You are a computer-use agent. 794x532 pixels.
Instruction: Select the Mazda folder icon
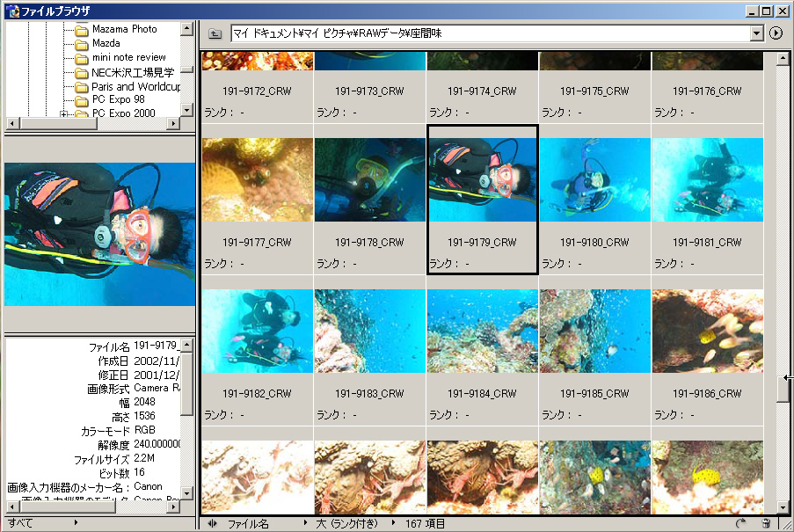point(82,43)
